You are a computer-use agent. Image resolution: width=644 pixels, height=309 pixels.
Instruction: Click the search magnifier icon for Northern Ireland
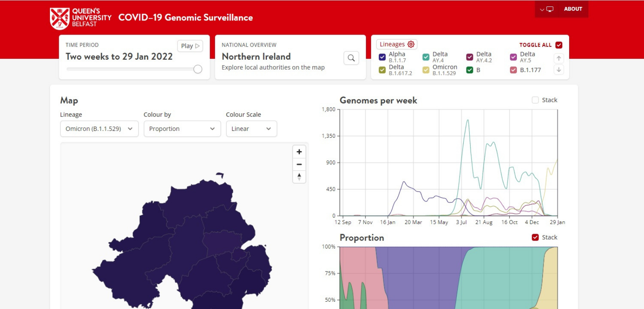(x=351, y=58)
